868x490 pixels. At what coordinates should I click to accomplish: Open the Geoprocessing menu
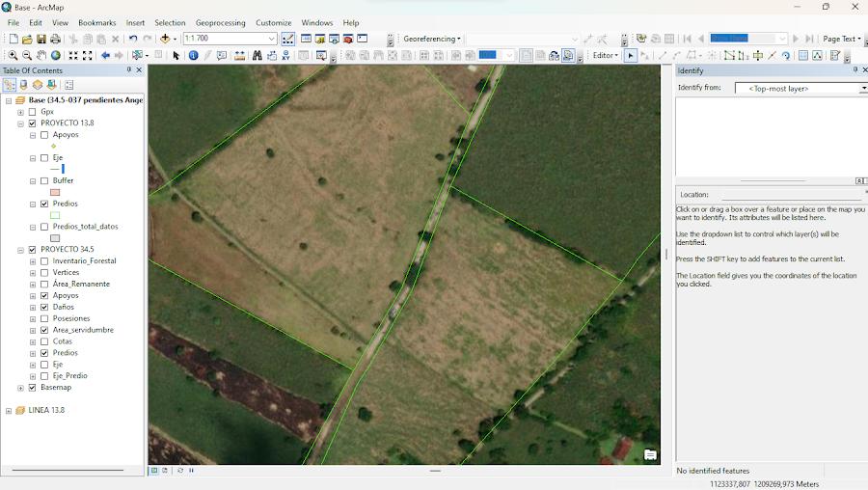click(x=220, y=23)
